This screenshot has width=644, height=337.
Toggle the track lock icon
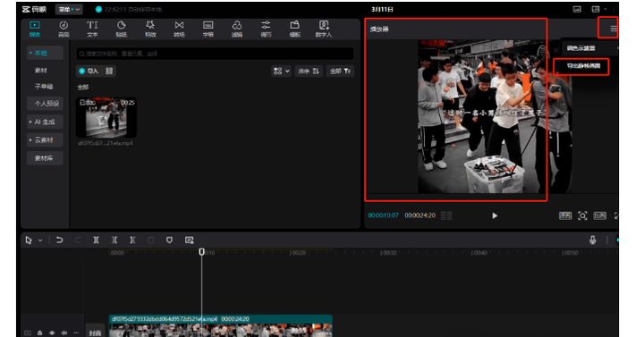(40, 333)
